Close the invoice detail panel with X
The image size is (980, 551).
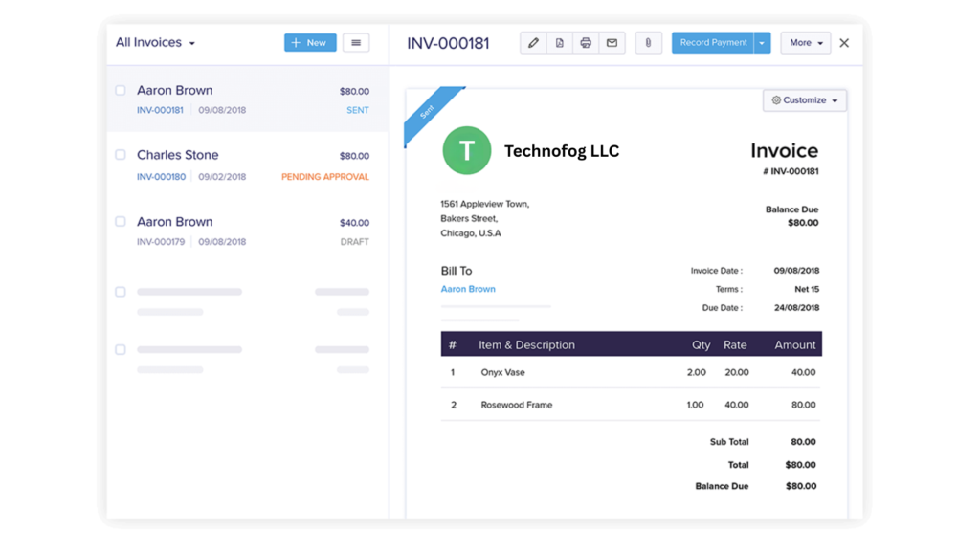(x=844, y=43)
